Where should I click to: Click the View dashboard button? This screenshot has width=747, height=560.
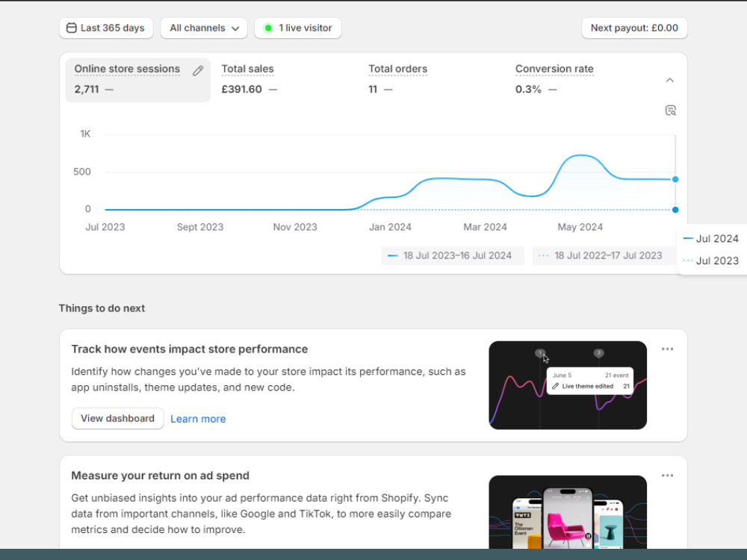tap(118, 419)
